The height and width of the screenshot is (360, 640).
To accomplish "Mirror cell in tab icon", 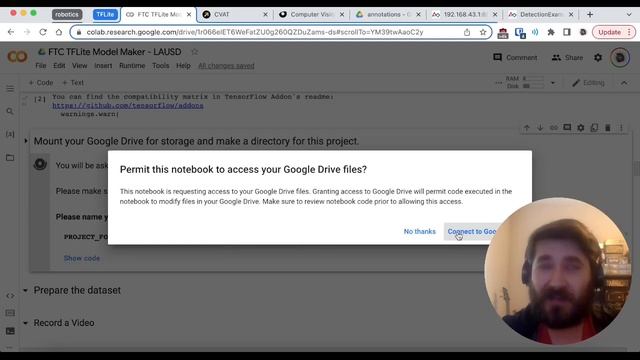I will [594, 128].
